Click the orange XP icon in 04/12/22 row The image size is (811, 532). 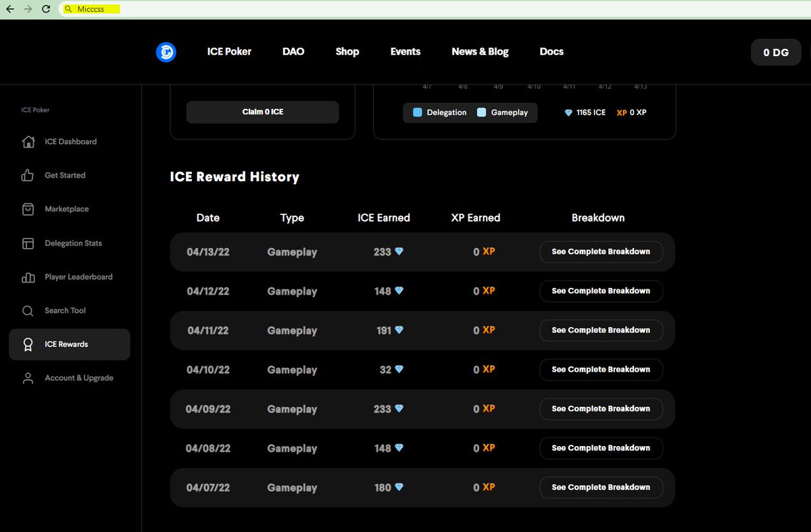pos(489,291)
